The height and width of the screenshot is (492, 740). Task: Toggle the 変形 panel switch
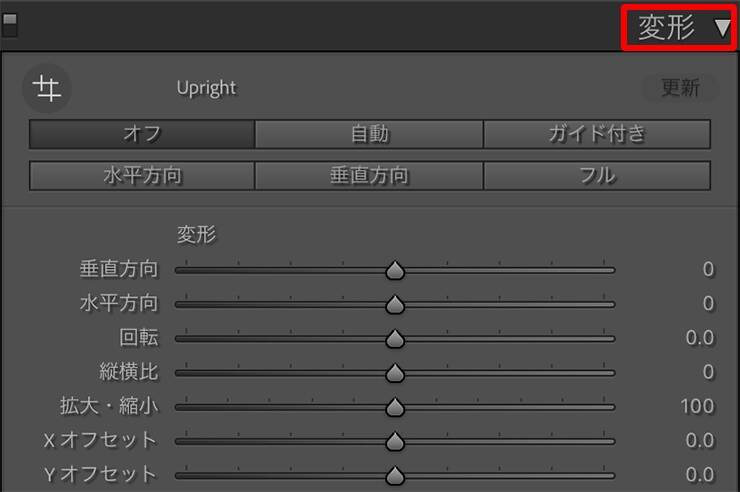(x=10, y=25)
